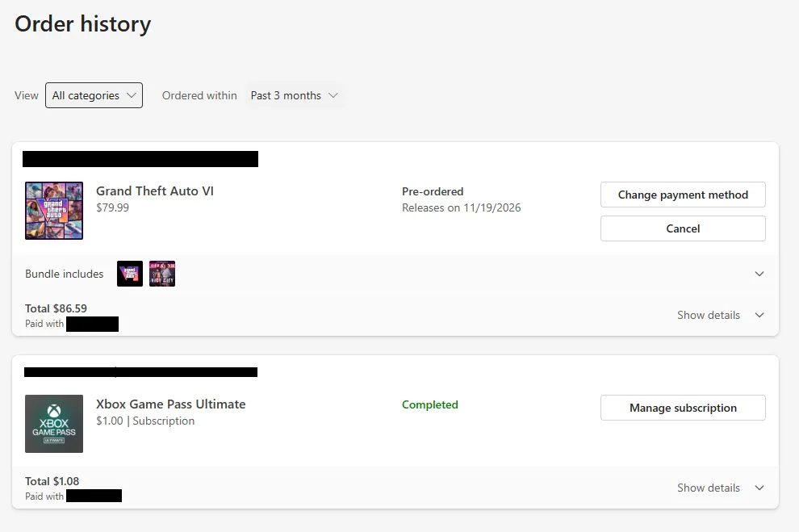The width and height of the screenshot is (799, 532).
Task: Cancel the Grand Theft Auto VI pre-order
Action: [x=683, y=228]
